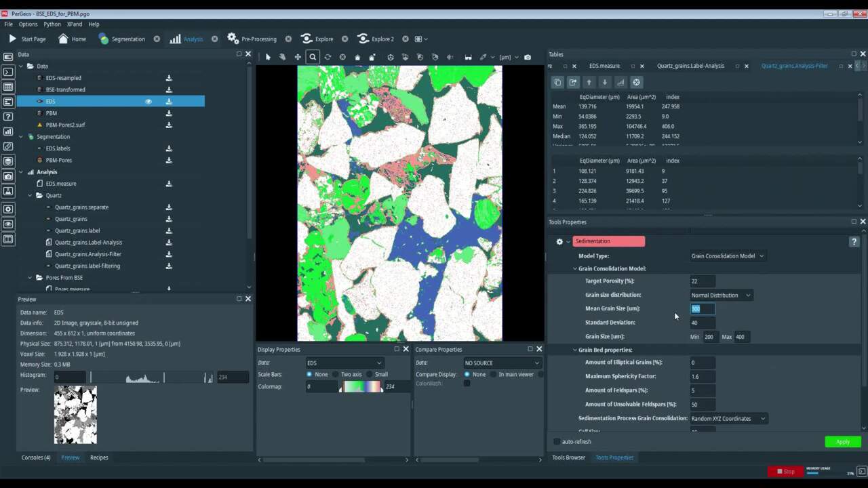
Task: Open the XPand menu
Action: click(x=75, y=24)
